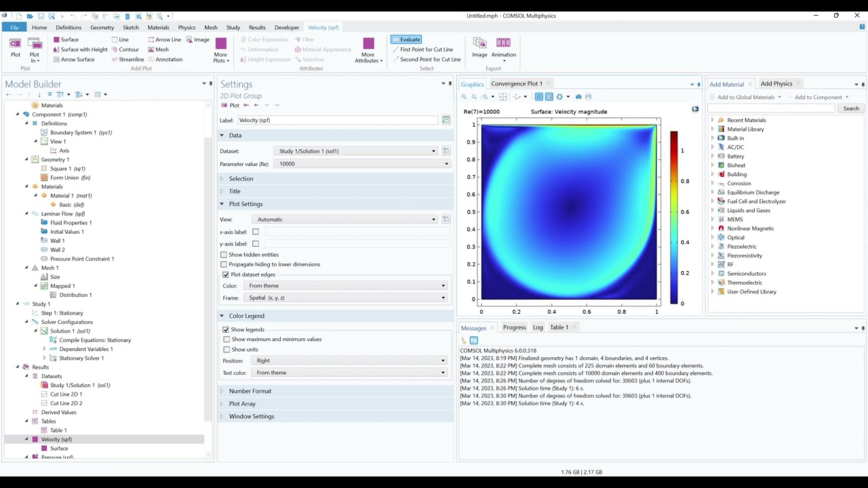The height and width of the screenshot is (488, 868).
Task: Open the File menu
Action: tap(14, 27)
